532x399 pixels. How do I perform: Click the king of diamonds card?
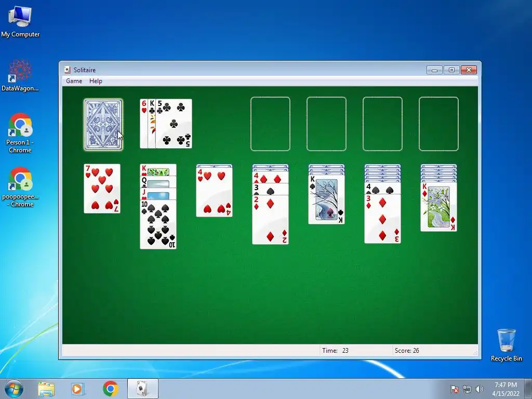click(438, 207)
